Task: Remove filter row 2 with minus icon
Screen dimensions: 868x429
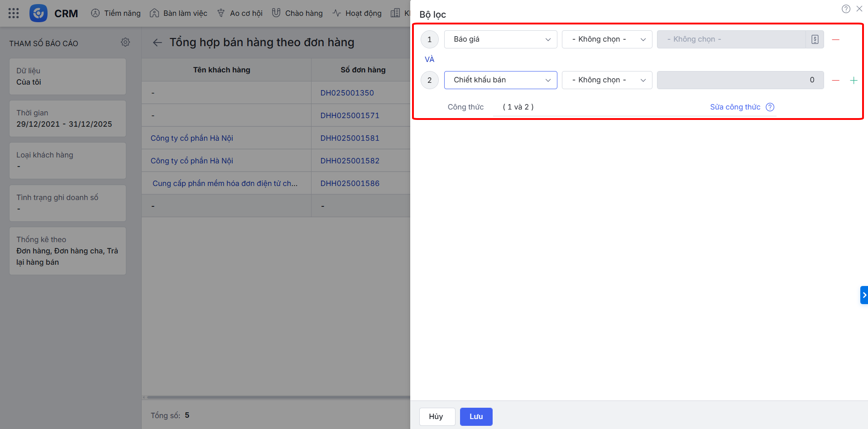Action: [x=835, y=81]
